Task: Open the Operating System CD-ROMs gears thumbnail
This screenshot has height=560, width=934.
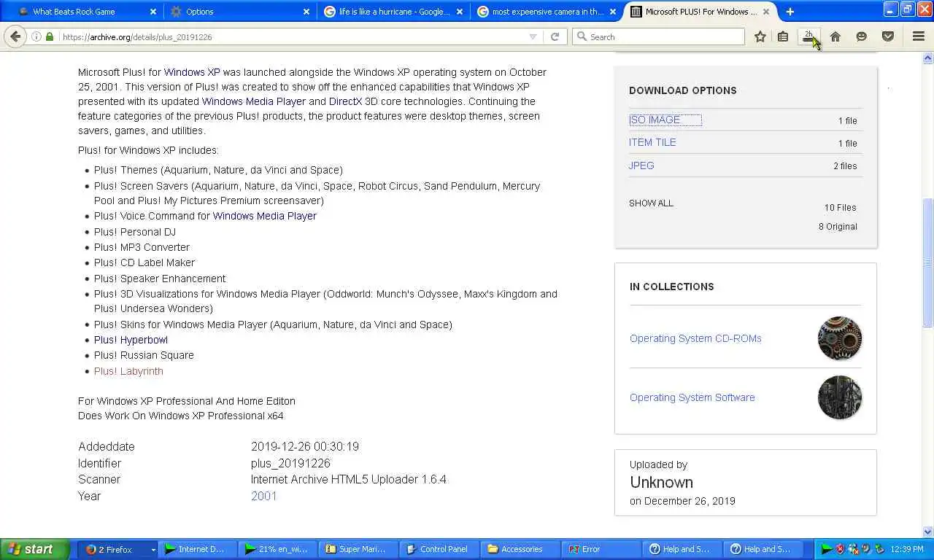Action: [x=840, y=338]
